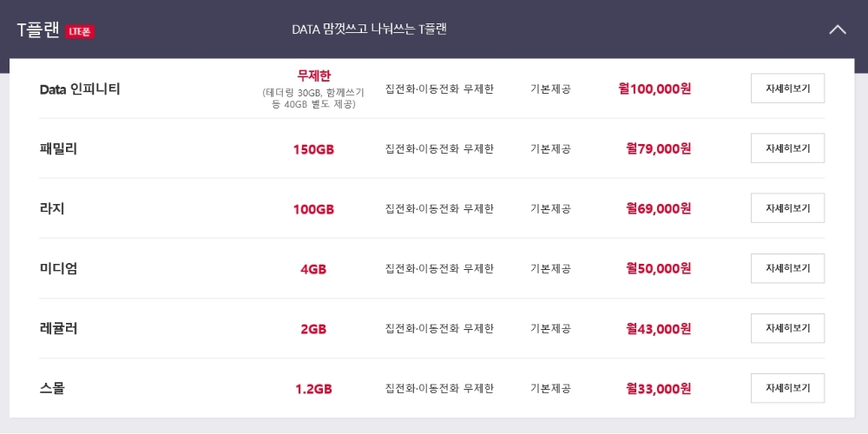Click the 패밀리 plan name
This screenshot has height=434, width=868.
coord(58,148)
